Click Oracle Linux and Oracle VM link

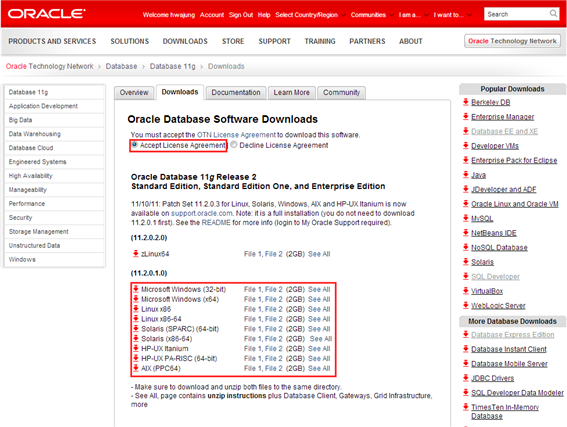515,204
